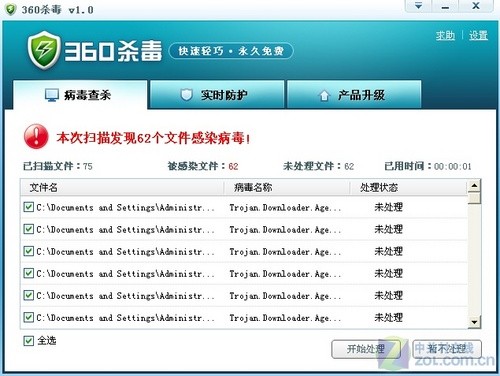500x376 pixels.
Task: Uncheck the last visible file checkbox
Action: click(28, 317)
